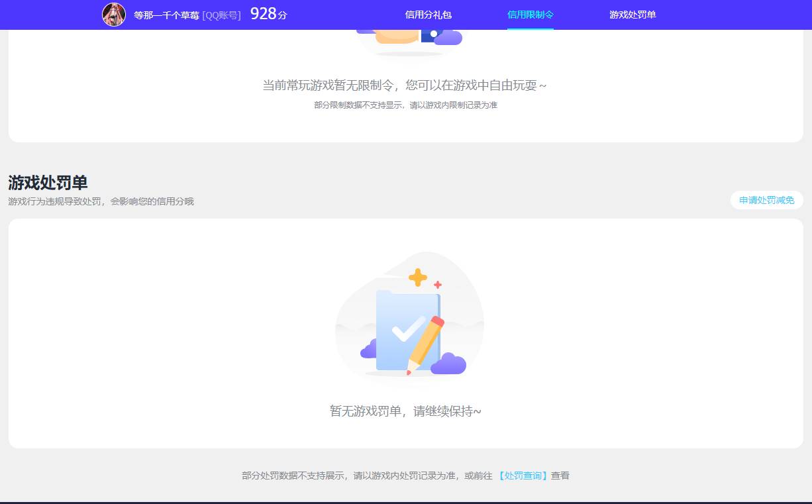The image size is (812, 504).
Task: Open the 游戏处罚单 tab
Action: click(x=631, y=15)
